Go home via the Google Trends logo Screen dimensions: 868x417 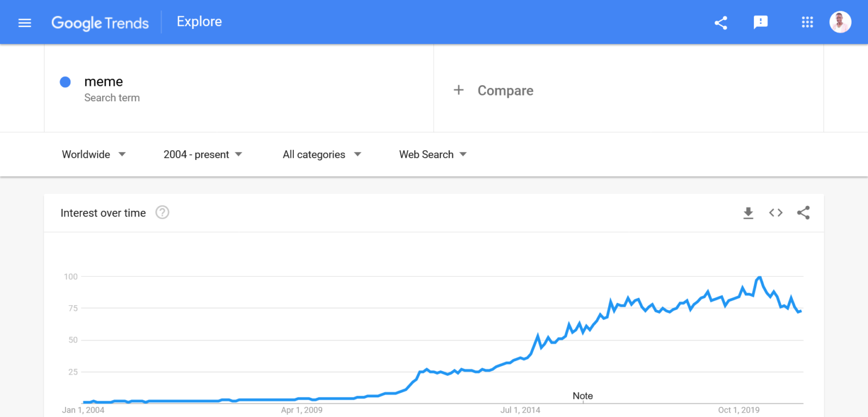(x=100, y=23)
